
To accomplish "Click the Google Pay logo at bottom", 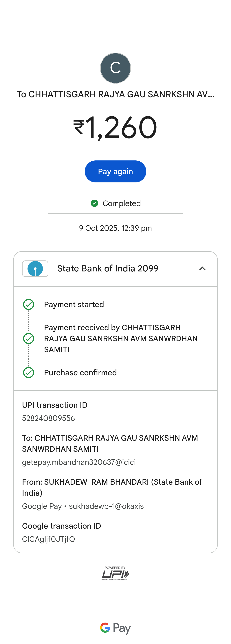I will click(115, 628).
